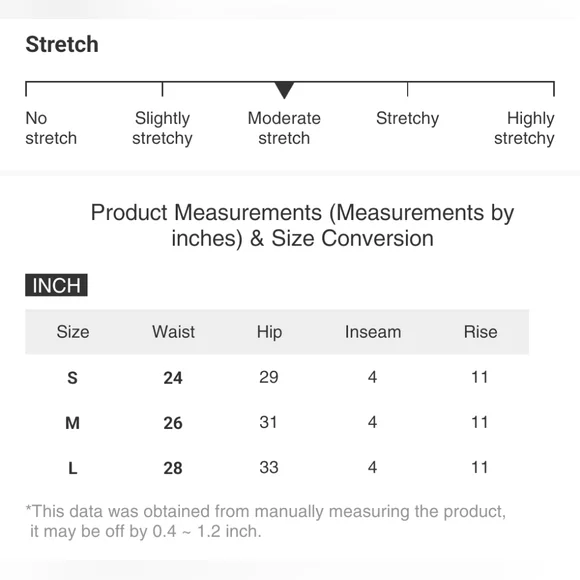Select the size L row label
The image size is (580, 580).
coord(72,468)
